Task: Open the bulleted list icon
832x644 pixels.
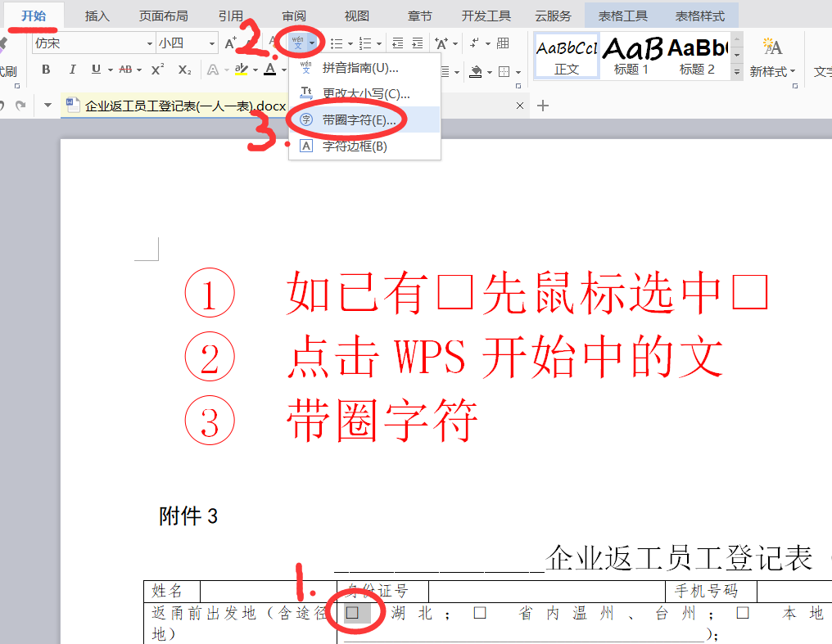Action: coord(337,43)
